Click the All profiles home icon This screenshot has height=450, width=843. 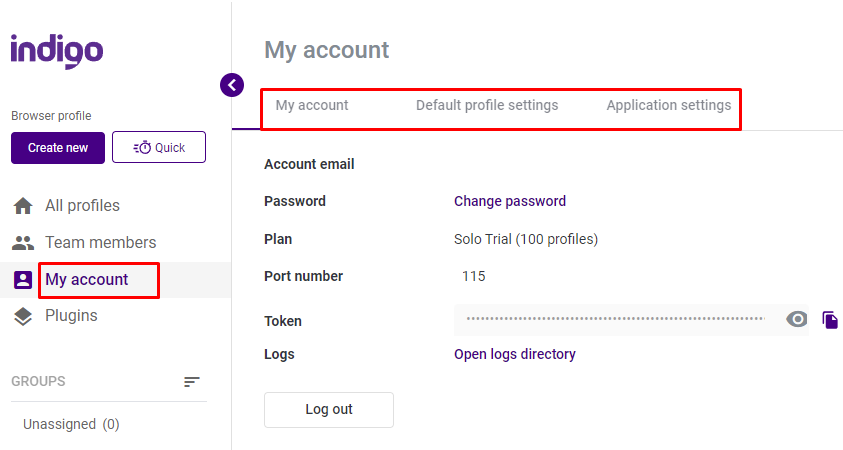pyautogui.click(x=23, y=206)
